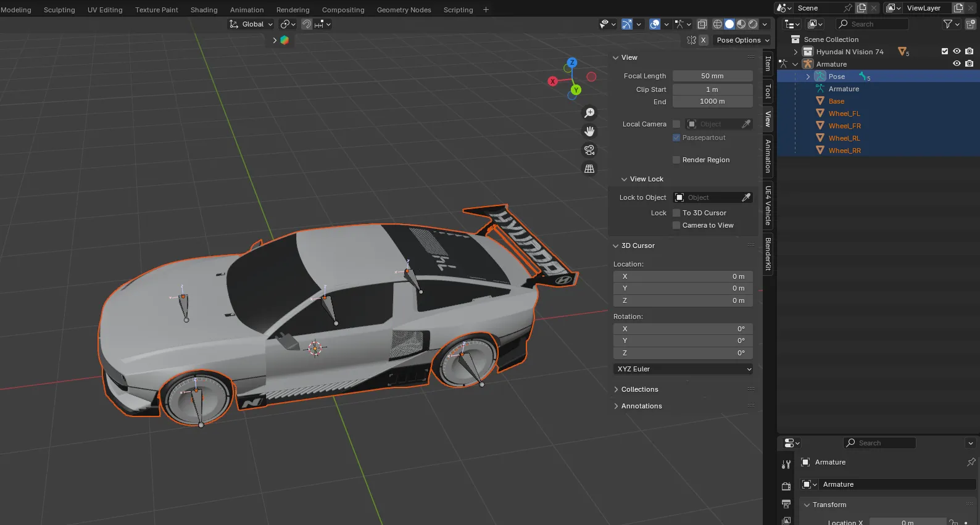Viewport: 980px width, 525px height.
Task: Expand the Annotations panel
Action: click(x=616, y=406)
